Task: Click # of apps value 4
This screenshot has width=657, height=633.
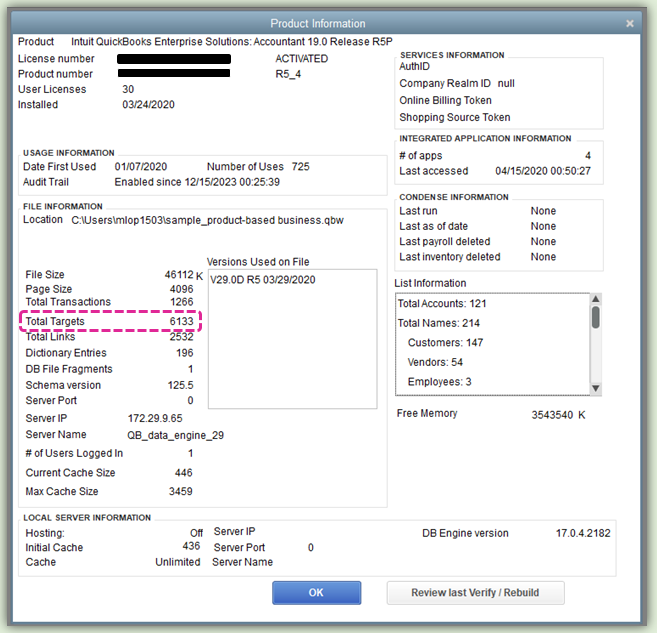Action: point(588,155)
